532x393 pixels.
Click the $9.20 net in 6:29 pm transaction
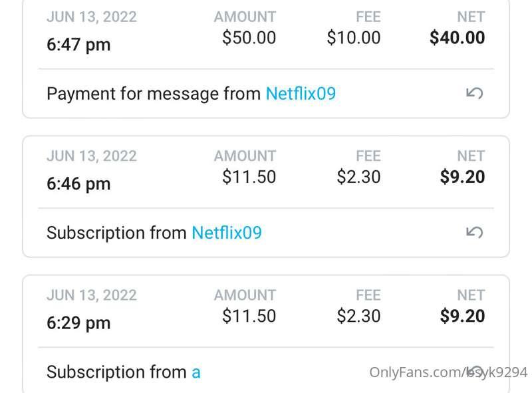462,316
